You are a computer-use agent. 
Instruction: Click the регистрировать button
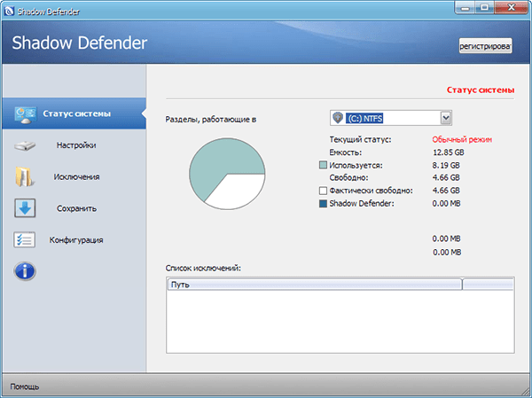coord(485,46)
